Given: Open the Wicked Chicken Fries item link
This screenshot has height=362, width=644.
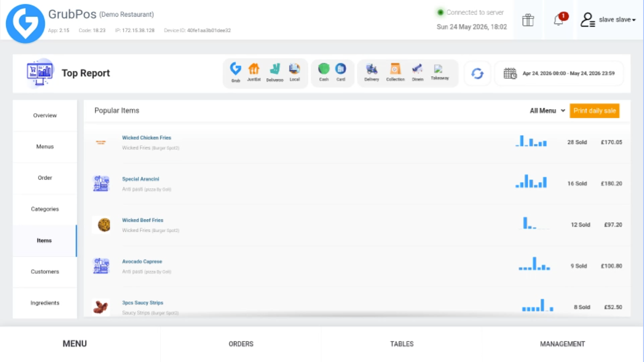Looking at the screenshot, I should pos(147,138).
